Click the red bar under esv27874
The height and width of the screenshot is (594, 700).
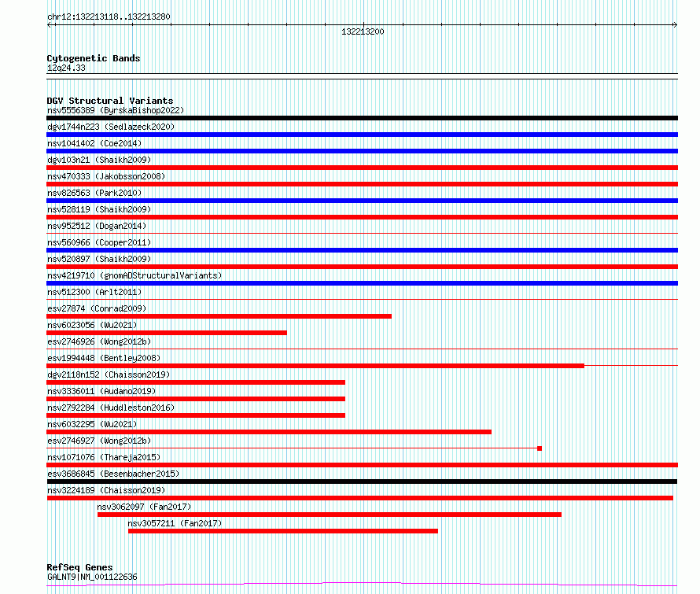pos(219,316)
